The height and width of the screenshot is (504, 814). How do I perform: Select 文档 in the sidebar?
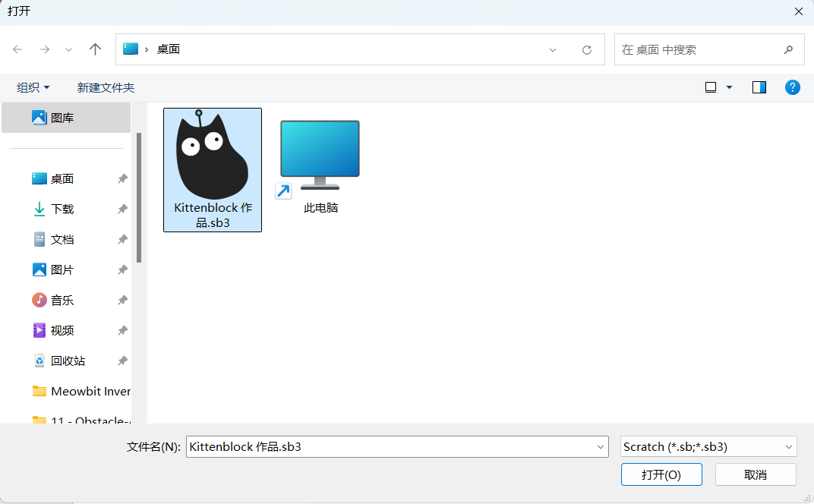point(62,239)
